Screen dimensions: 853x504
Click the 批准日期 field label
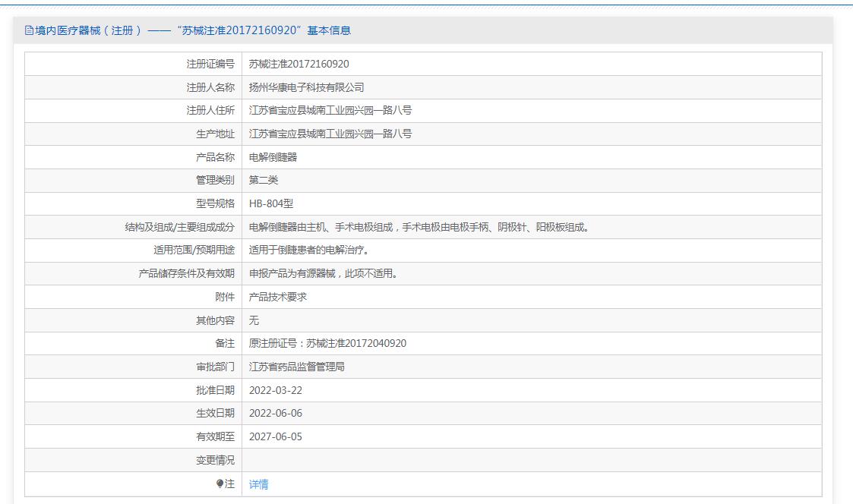coord(216,390)
